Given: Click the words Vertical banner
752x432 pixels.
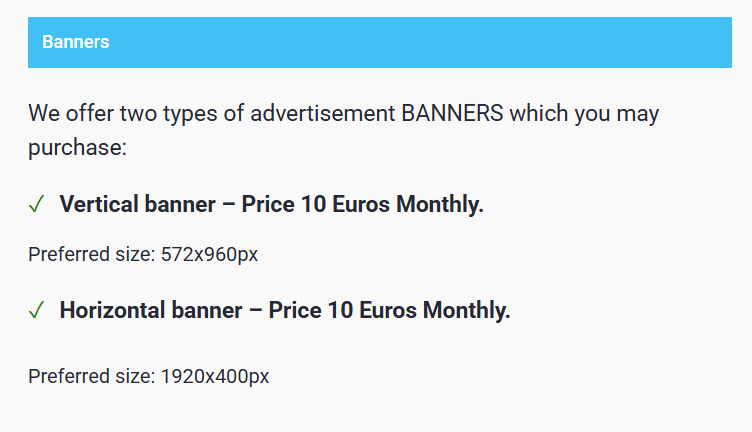Looking at the screenshot, I should point(138,204).
